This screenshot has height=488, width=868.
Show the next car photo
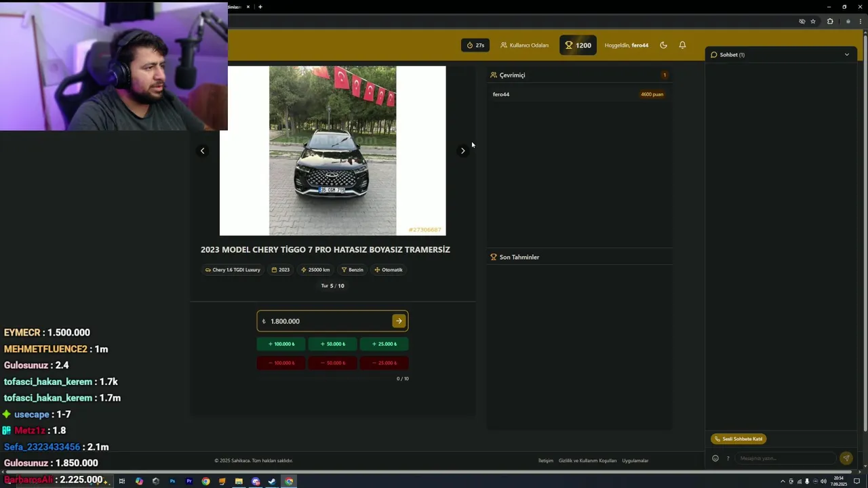coord(462,150)
